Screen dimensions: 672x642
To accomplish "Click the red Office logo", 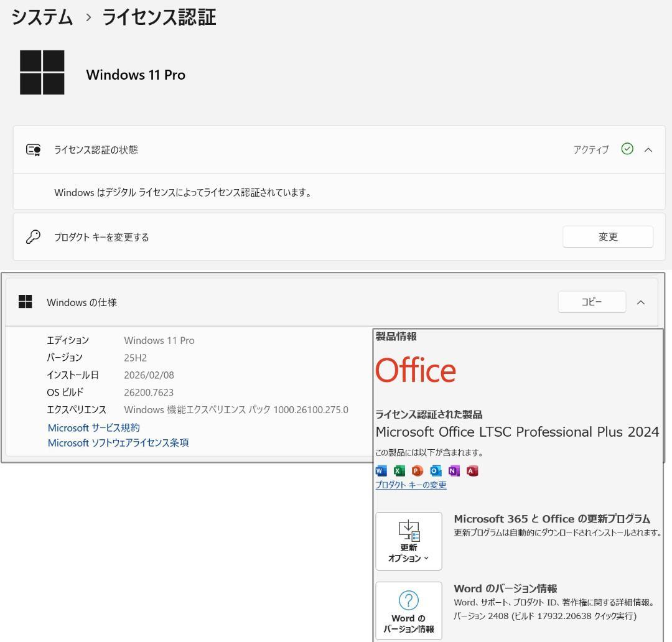I will 416,371.
